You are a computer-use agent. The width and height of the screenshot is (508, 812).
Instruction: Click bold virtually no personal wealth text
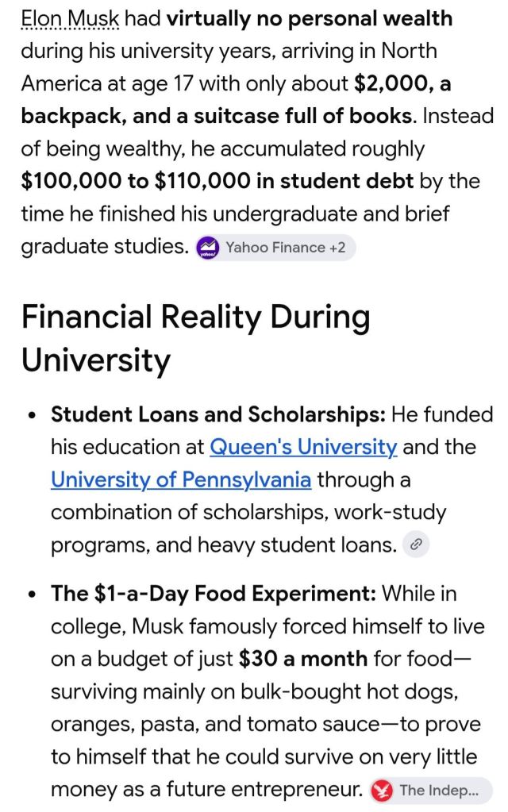pos(310,18)
